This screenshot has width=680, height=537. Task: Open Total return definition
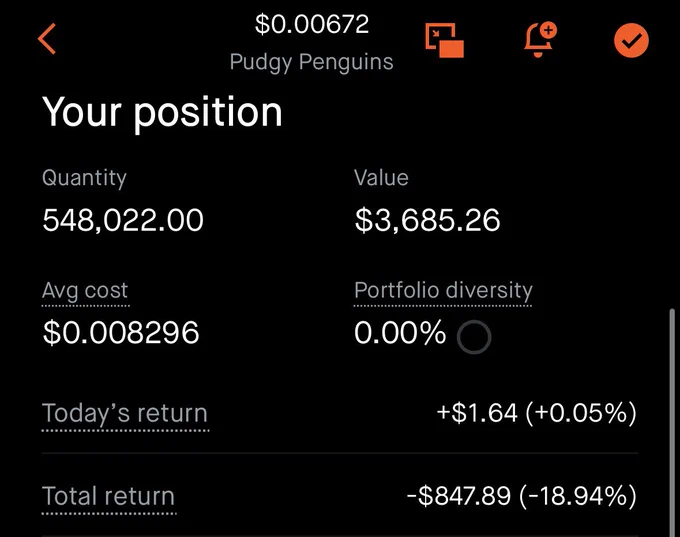pyautogui.click(x=108, y=496)
